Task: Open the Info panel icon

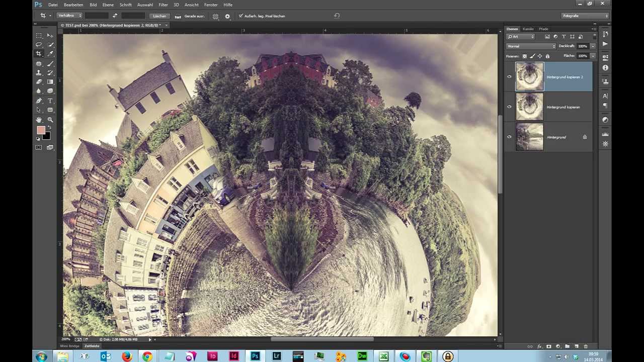Action: [x=605, y=68]
